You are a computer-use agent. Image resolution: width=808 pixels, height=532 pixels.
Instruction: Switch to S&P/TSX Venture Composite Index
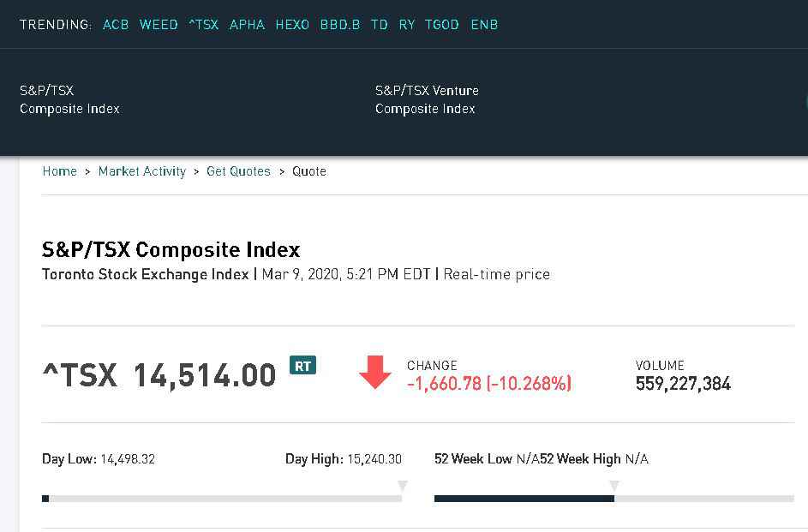tap(427, 99)
